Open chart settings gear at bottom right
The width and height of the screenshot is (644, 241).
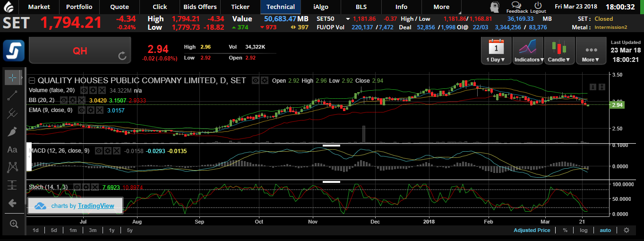[627, 230]
